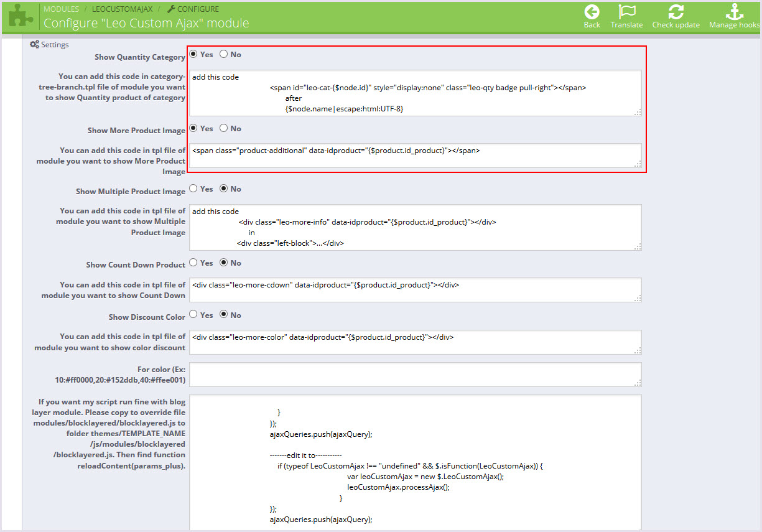Click 'ajaxQueries.push(ajaxQuery);' line at textarea bottom
Image resolution: width=762 pixels, height=532 pixels.
(x=321, y=519)
